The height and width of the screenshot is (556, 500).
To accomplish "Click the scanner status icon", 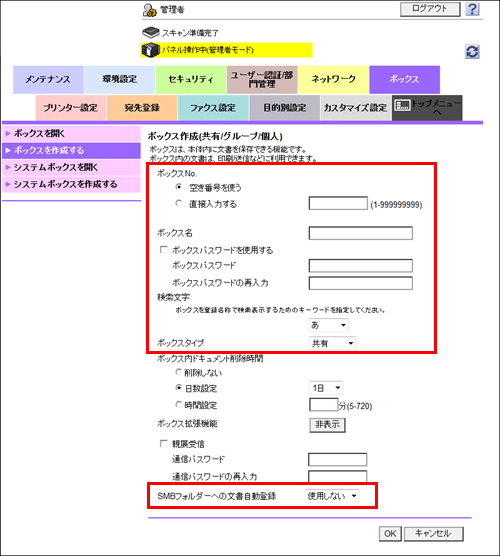I will click(151, 32).
